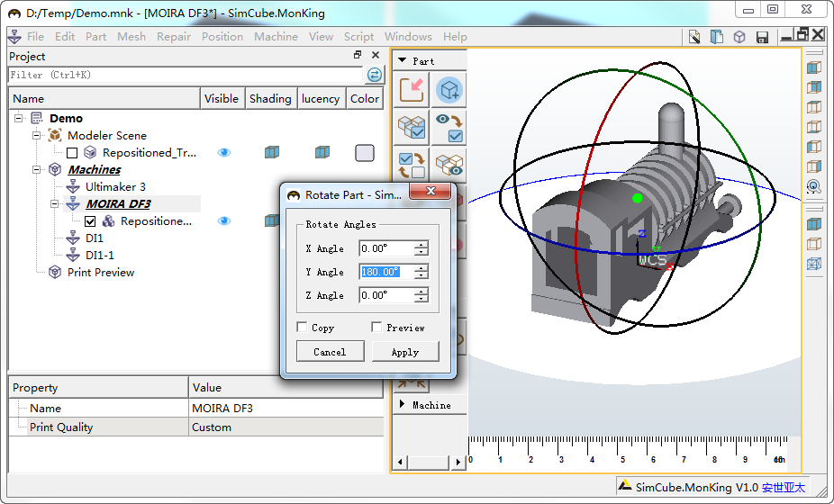Select the front-face view cube icon
834x504 pixels.
click(x=814, y=68)
